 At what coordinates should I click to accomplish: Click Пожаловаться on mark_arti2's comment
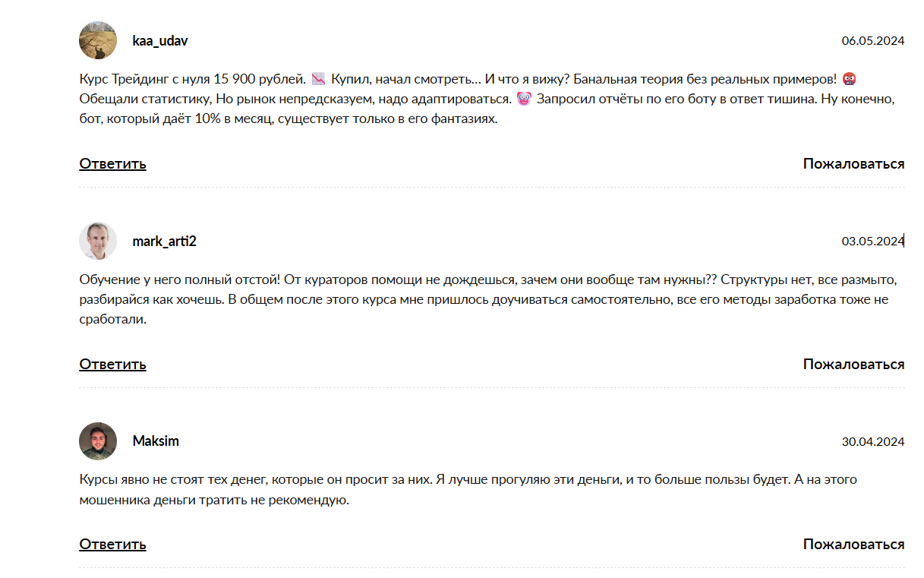[853, 364]
